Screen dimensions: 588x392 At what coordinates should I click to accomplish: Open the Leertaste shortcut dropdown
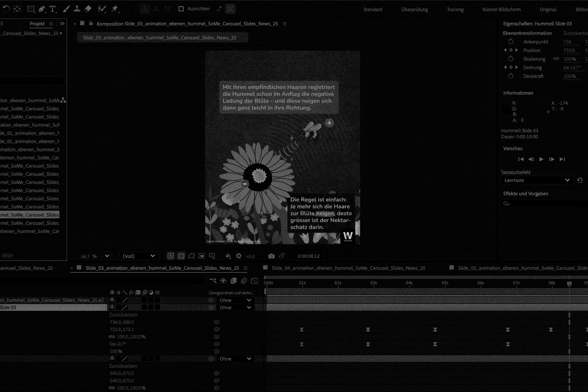536,180
